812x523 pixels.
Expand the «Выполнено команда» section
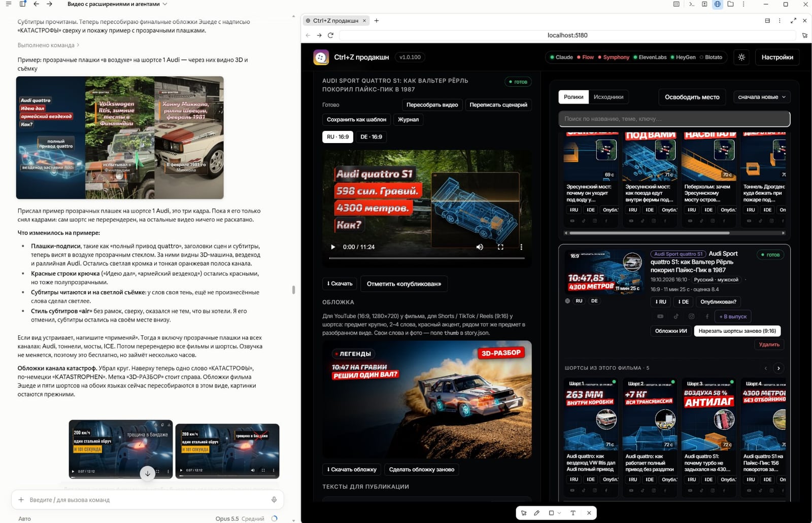pyautogui.click(x=48, y=45)
